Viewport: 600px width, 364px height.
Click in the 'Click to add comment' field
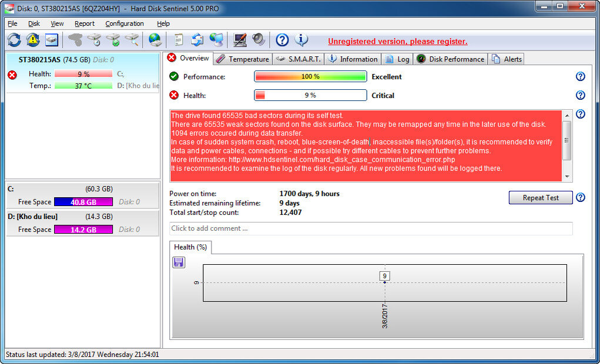(x=371, y=228)
